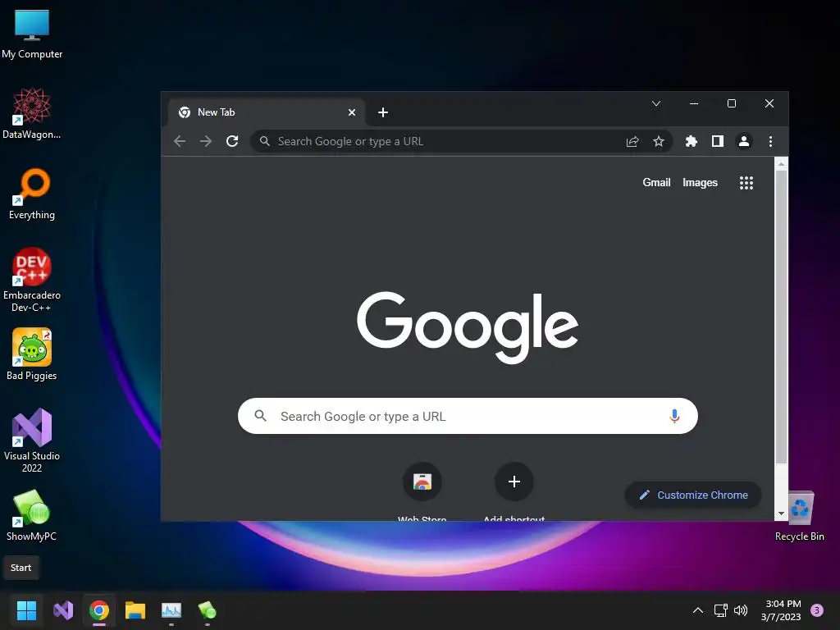The image size is (840, 630).
Task: Open the Chrome three-dot menu
Action: [x=770, y=141]
